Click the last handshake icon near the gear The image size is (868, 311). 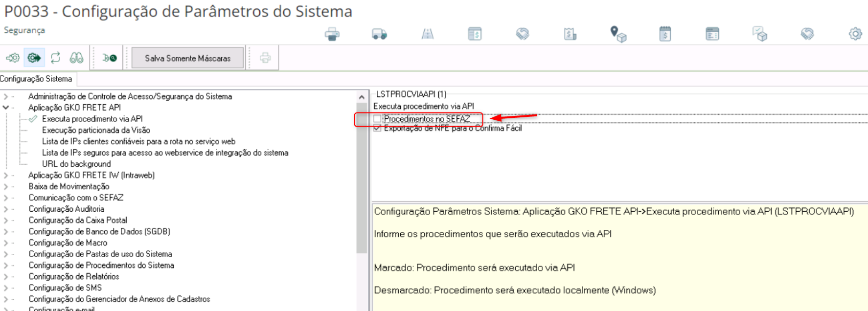pyautogui.click(x=807, y=34)
